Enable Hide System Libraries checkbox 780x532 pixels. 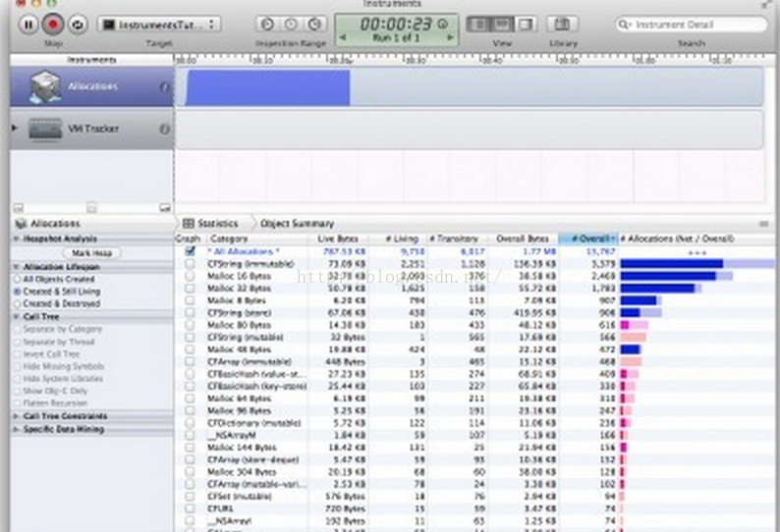19,379
